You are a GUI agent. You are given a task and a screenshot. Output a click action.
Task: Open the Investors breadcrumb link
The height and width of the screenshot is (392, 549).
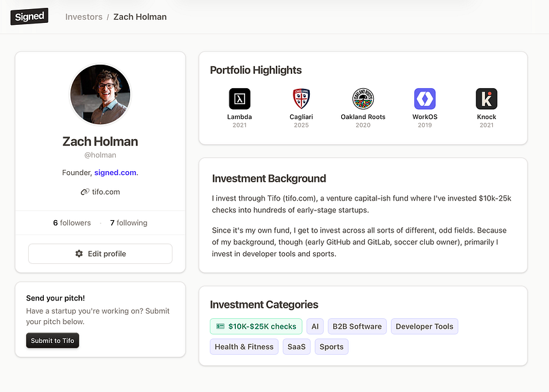pyautogui.click(x=84, y=17)
